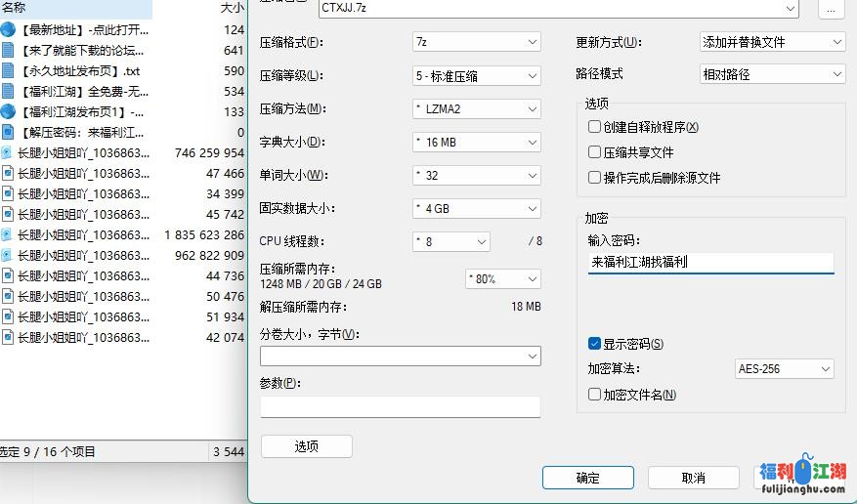Click the icon of the 1 835 623 286 byte file

click(8, 235)
